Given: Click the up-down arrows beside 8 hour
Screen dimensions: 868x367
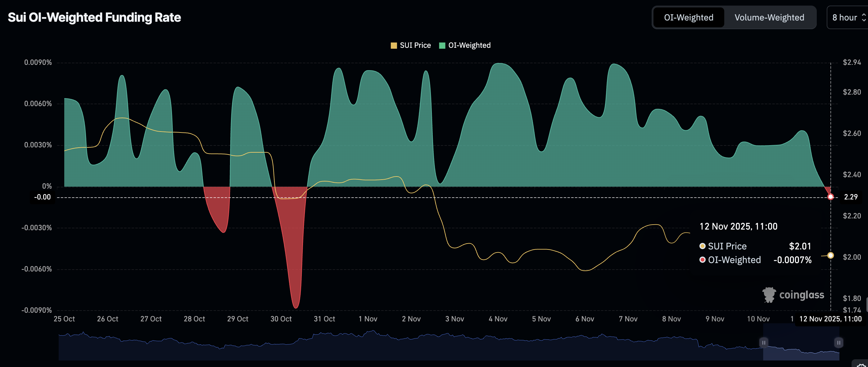Looking at the screenshot, I should coord(864,17).
